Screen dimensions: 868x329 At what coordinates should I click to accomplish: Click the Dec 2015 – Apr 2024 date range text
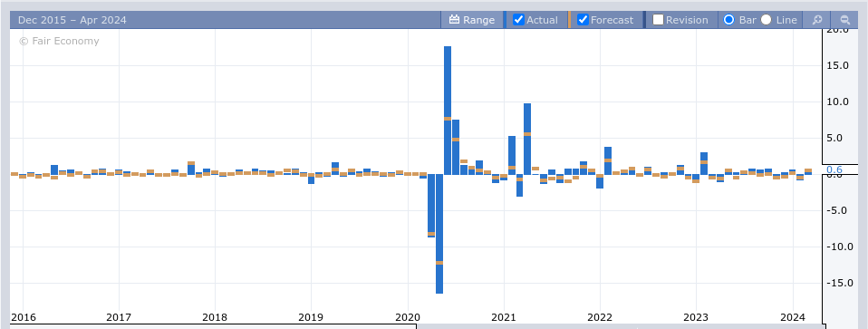tap(72, 20)
